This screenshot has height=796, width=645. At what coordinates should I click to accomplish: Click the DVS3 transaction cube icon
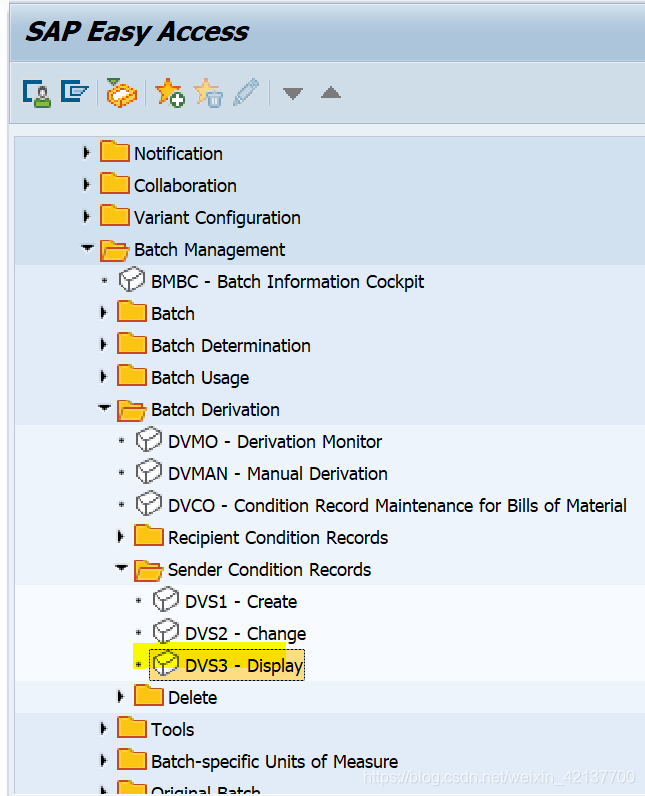(166, 664)
